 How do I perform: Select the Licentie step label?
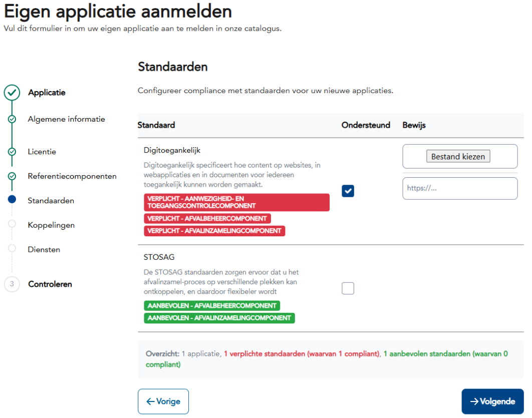[x=42, y=152]
